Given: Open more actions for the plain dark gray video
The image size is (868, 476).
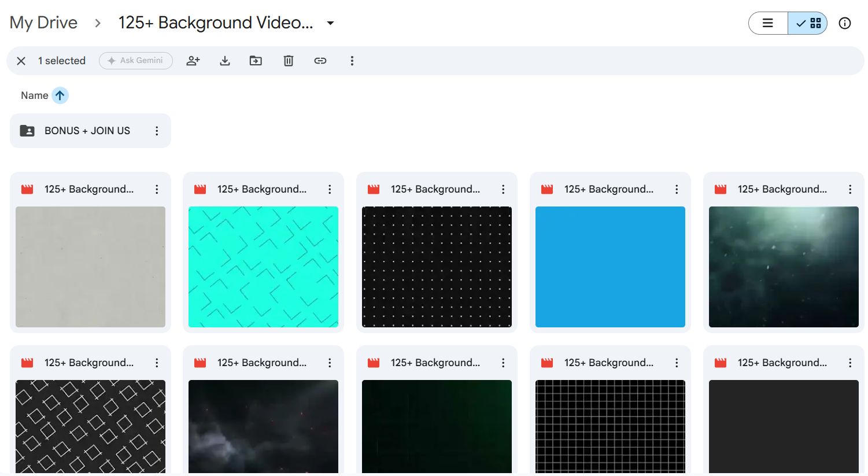Looking at the screenshot, I should coord(850,363).
